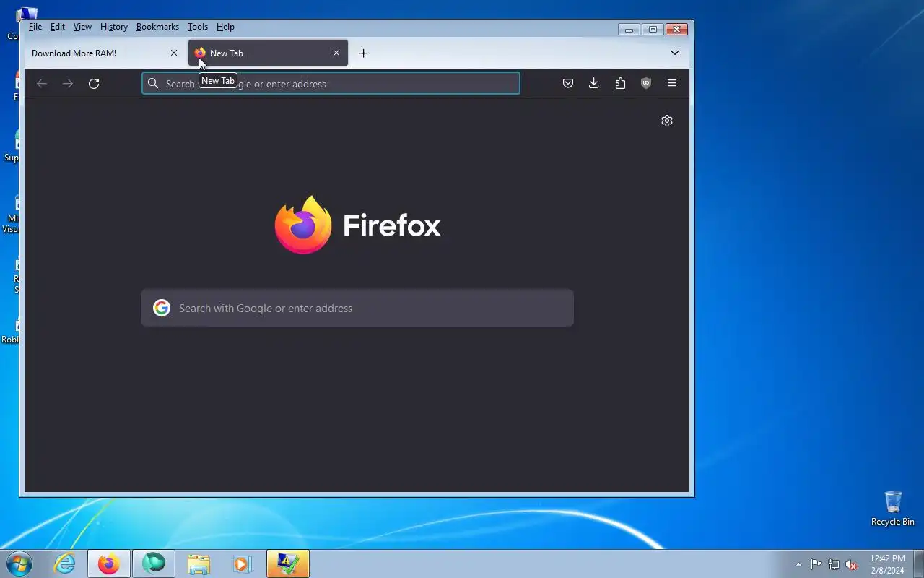The height and width of the screenshot is (578, 924).
Task: Open the uBlock Origin shield icon
Action: (646, 84)
